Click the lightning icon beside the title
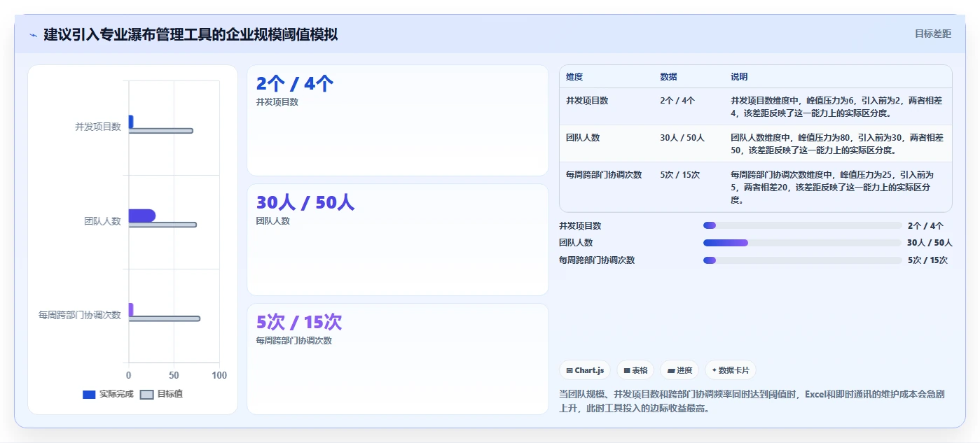Image resolution: width=980 pixels, height=443 pixels. coord(33,34)
